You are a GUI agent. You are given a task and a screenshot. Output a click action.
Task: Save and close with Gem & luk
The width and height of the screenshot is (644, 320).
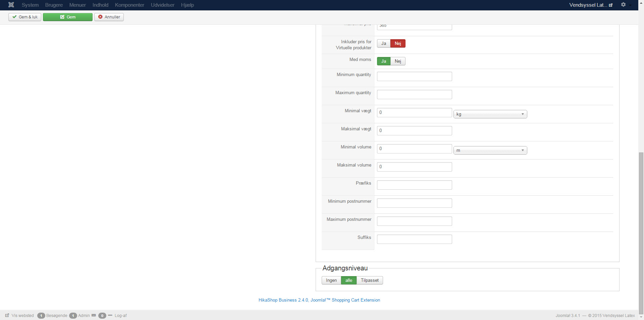click(x=25, y=17)
